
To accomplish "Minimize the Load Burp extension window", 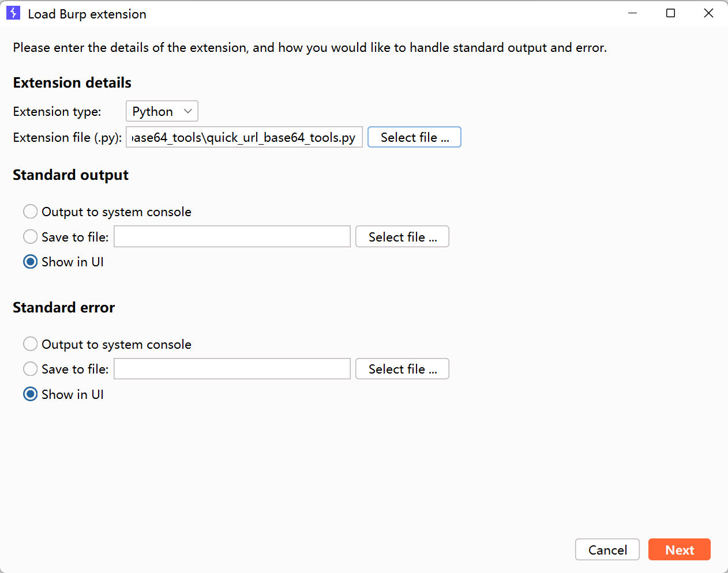I will pyautogui.click(x=632, y=13).
